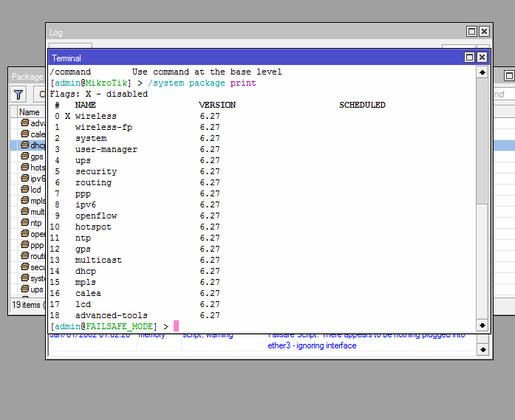The image size is (515, 420).
Task: Select the dhcp package row icon
Action: (24, 145)
